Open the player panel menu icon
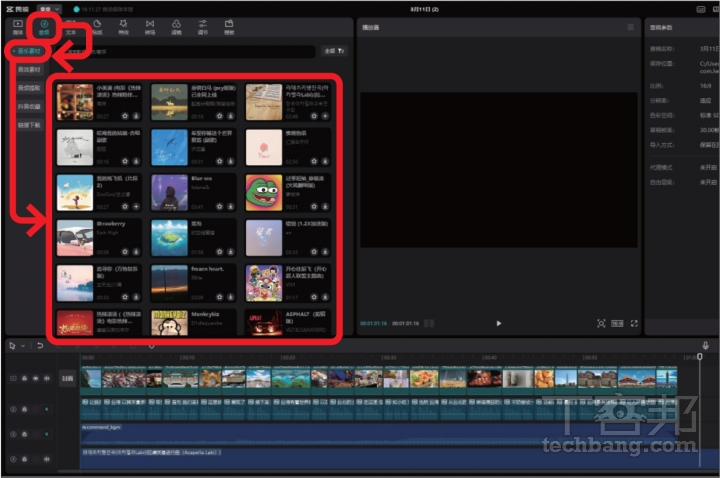 [x=630, y=27]
